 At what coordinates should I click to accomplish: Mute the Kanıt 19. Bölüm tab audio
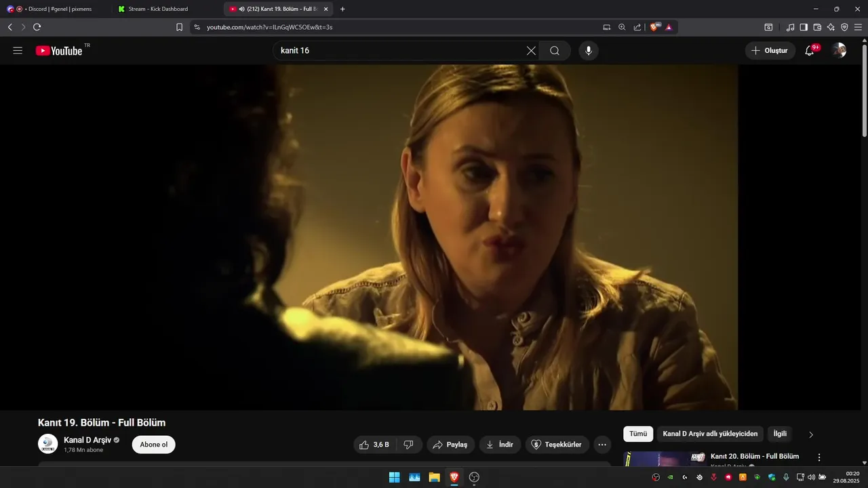coord(241,9)
